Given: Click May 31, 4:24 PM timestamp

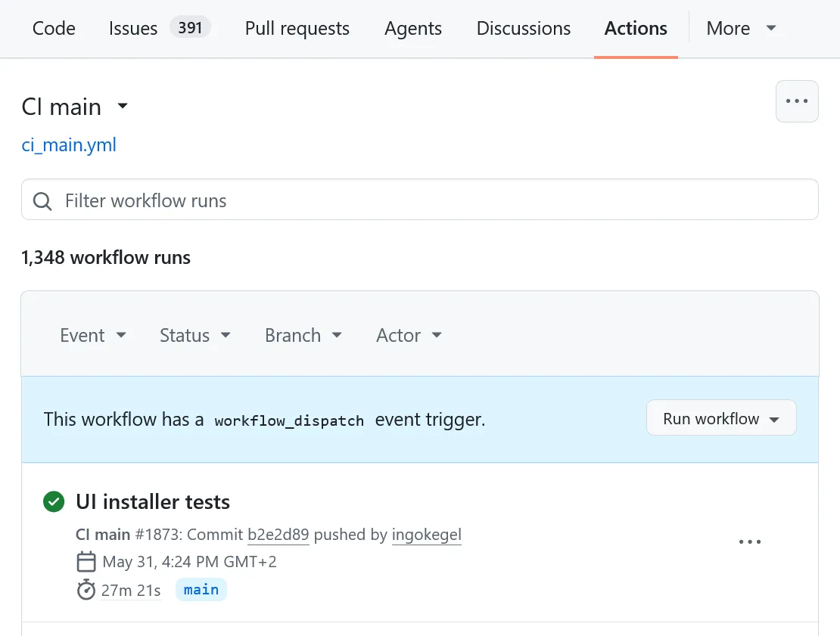Looking at the screenshot, I should 190,562.
